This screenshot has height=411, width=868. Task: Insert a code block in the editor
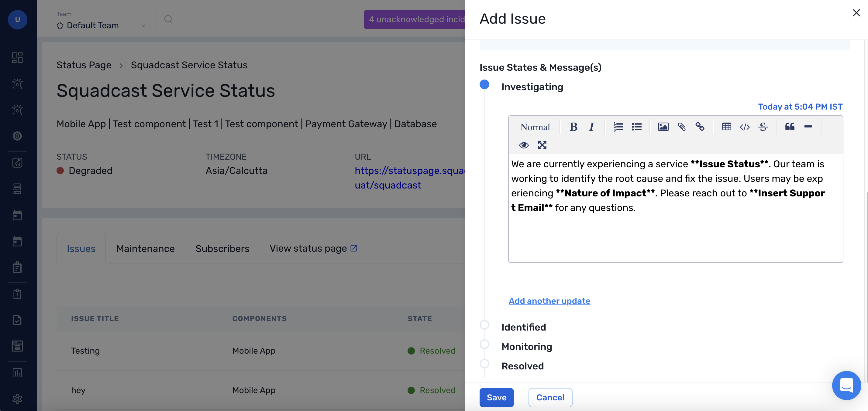click(x=745, y=127)
